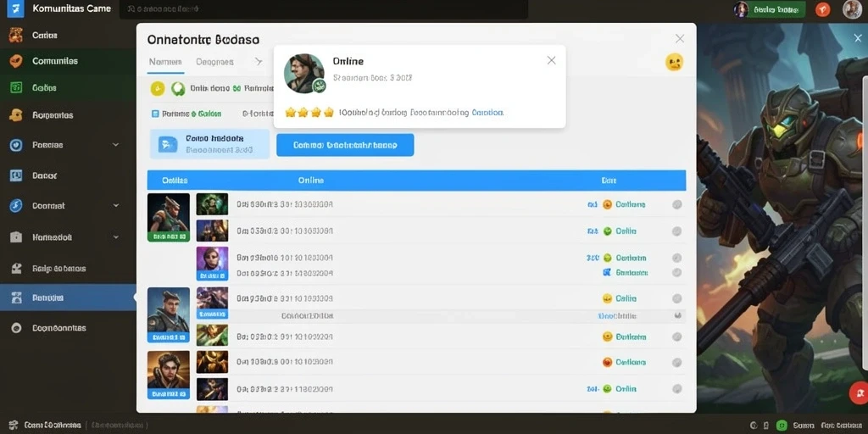Switch to the second dialog tab Deagmas
868x434 pixels.
tap(214, 62)
